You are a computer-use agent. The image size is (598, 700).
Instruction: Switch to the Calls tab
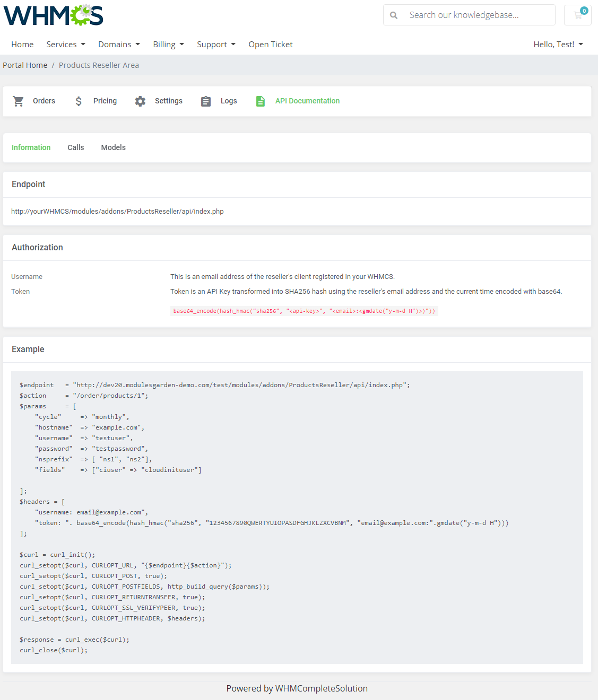point(76,147)
